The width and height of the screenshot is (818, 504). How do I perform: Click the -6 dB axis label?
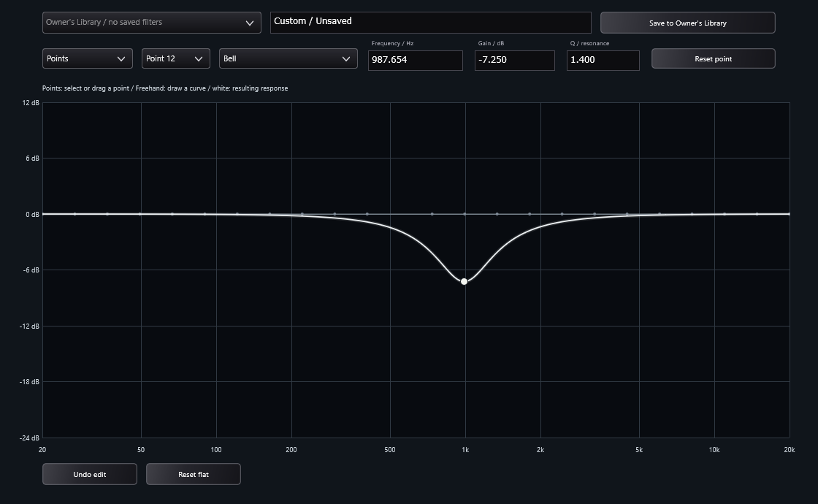pos(31,270)
